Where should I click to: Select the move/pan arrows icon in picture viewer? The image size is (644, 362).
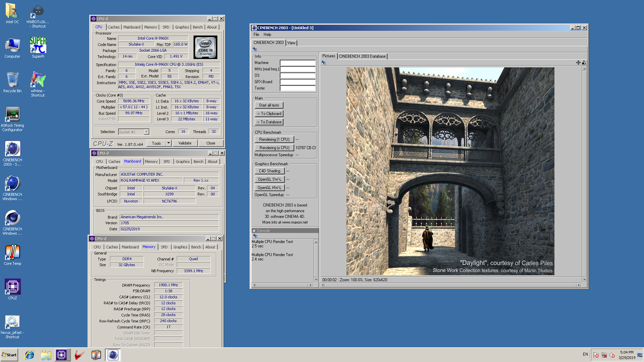[578, 63]
